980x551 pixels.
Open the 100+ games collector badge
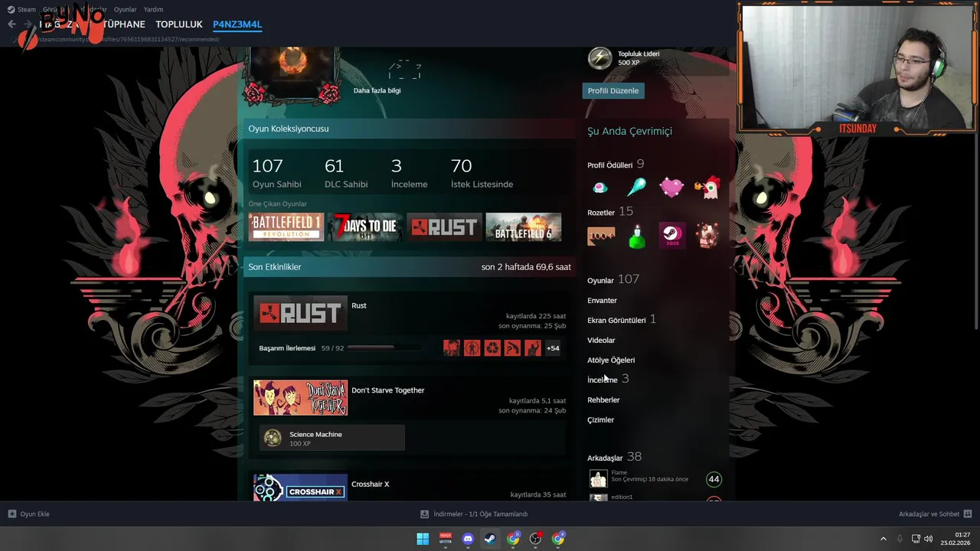click(x=601, y=236)
